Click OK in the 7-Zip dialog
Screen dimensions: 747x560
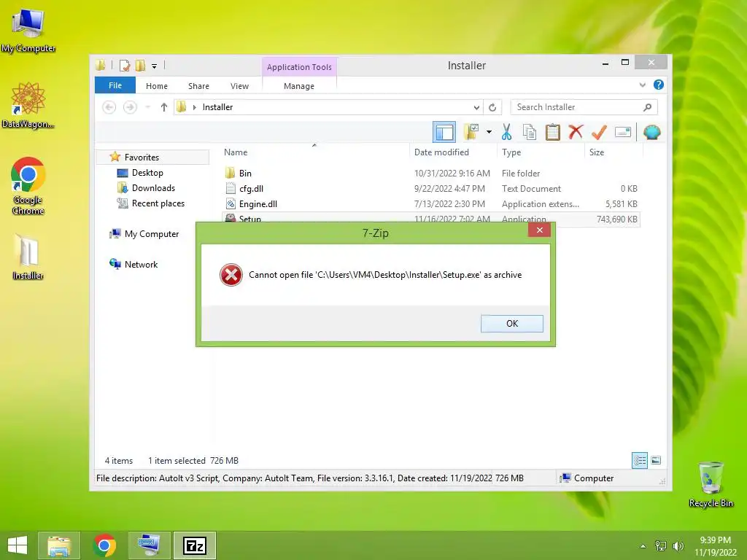pyautogui.click(x=511, y=324)
